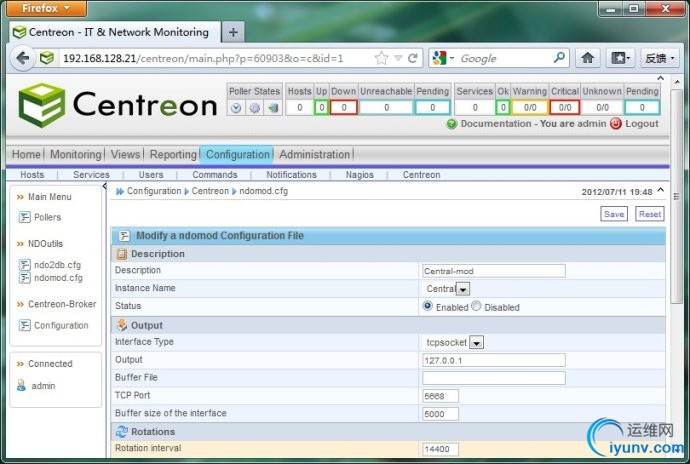This screenshot has height=464, width=690.
Task: Open new tab with plus button
Action: click(233, 32)
